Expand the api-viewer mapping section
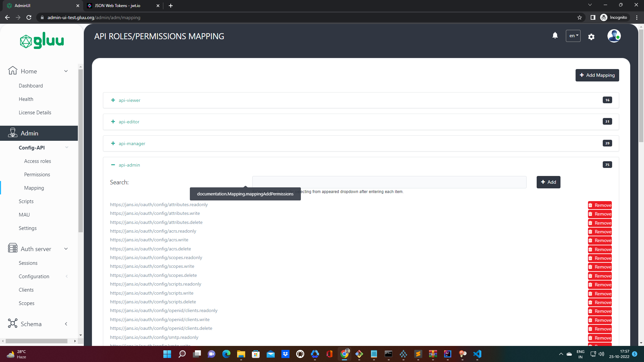 click(113, 100)
